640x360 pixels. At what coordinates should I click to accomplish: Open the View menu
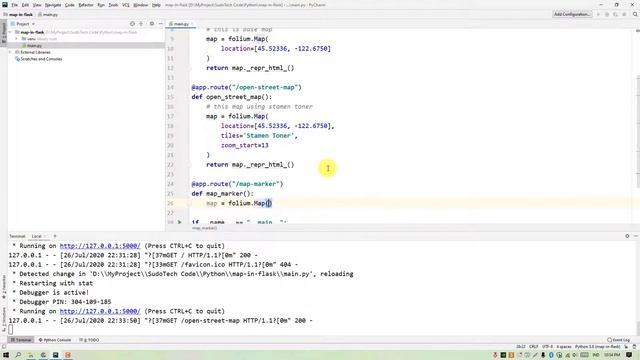[x=37, y=5]
